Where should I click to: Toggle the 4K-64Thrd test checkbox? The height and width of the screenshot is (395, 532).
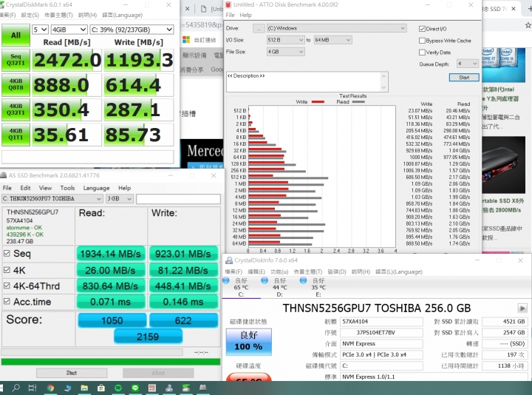tap(7, 286)
